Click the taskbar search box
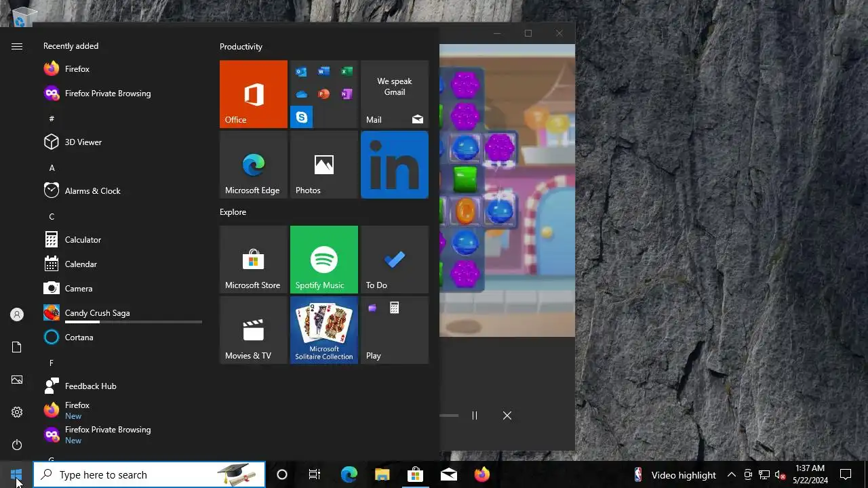 (x=149, y=474)
